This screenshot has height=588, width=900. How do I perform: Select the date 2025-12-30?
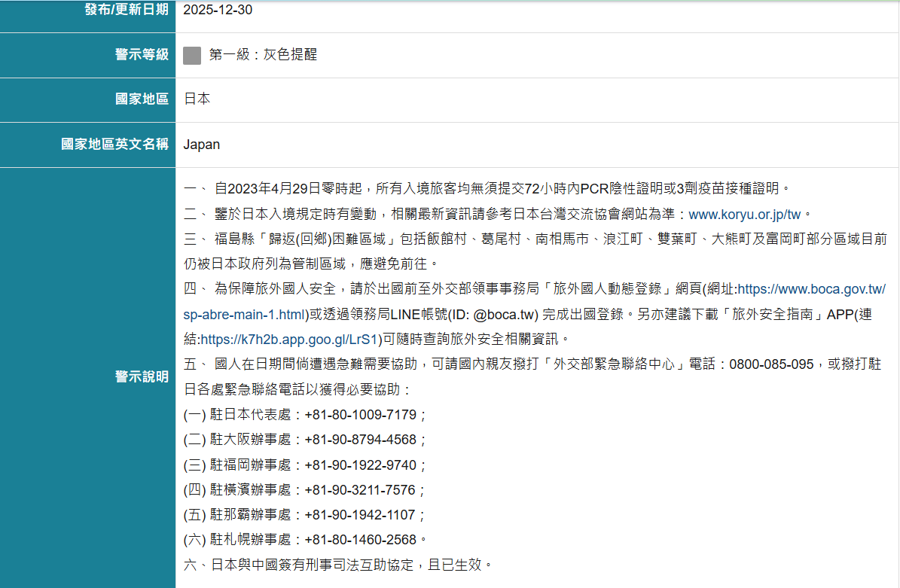coord(218,10)
